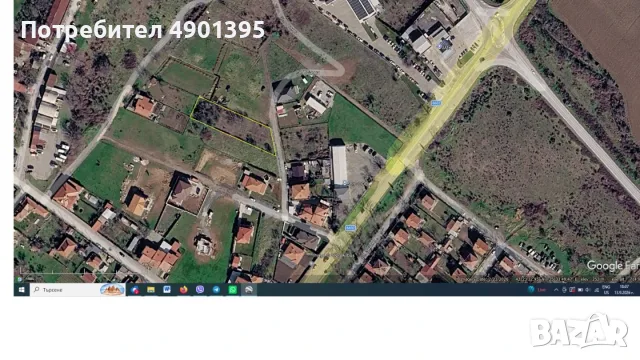Open Viber from the taskbar

200,290
